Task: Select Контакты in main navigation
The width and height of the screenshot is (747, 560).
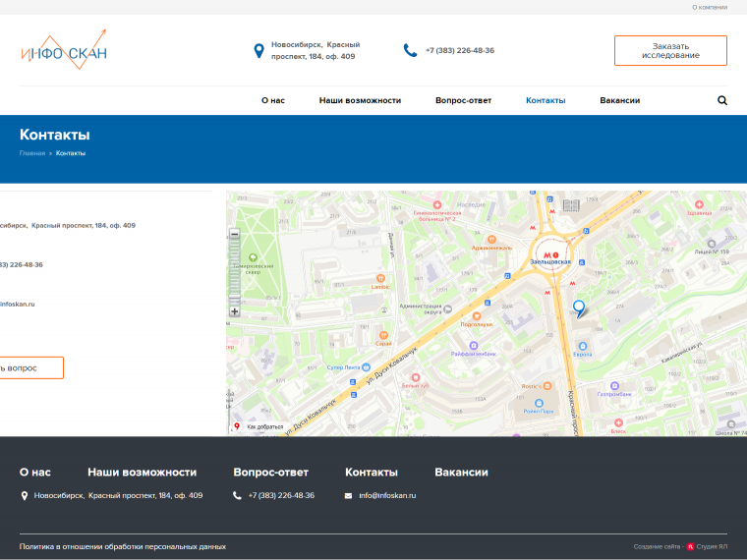Action: point(546,100)
